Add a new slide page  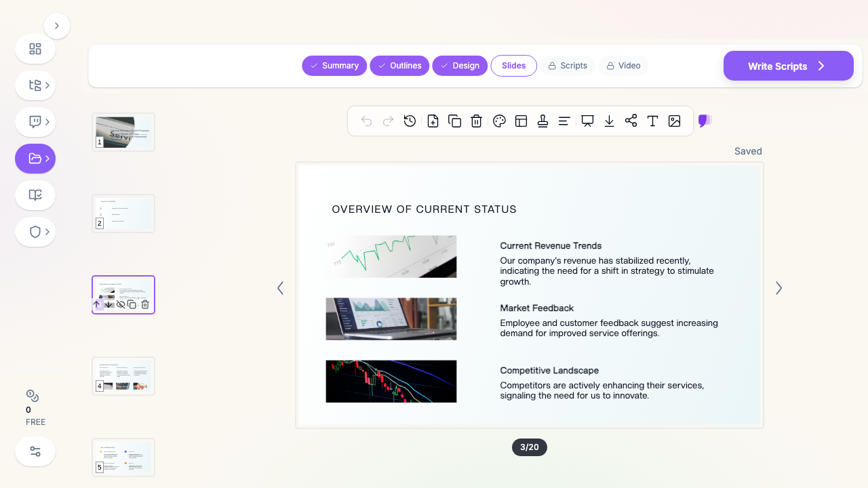click(x=433, y=121)
